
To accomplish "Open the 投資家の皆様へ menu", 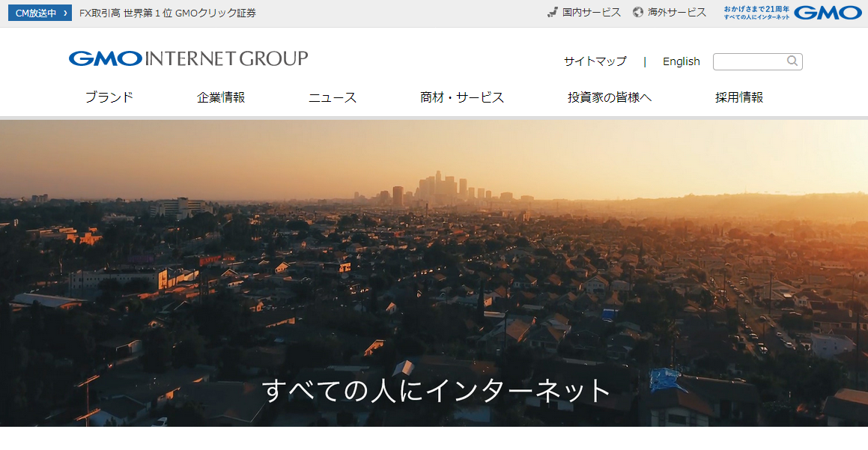I will (610, 97).
